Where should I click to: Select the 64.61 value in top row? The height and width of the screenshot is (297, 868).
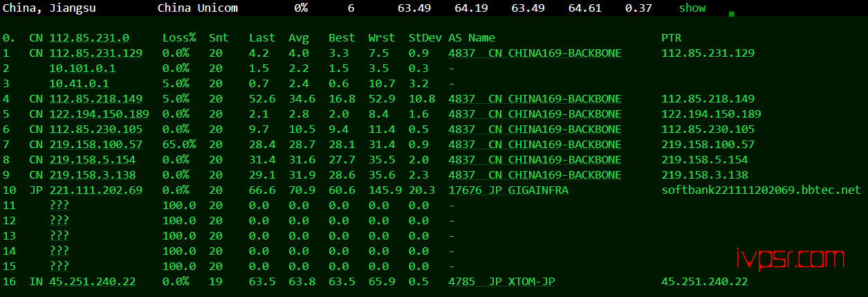pos(585,8)
